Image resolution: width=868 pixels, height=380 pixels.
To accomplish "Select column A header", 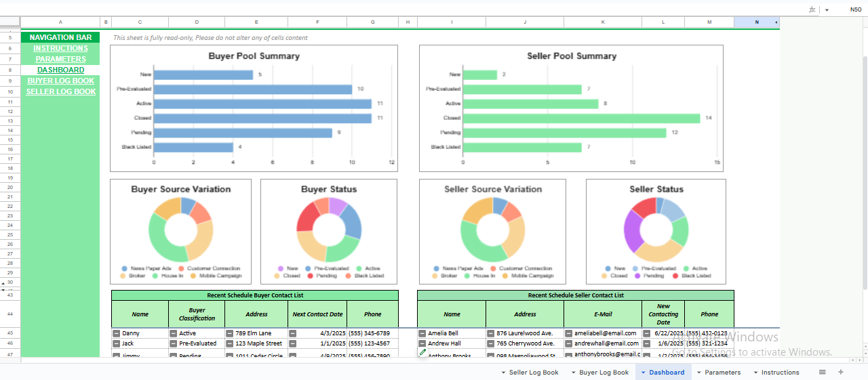I will (60, 22).
